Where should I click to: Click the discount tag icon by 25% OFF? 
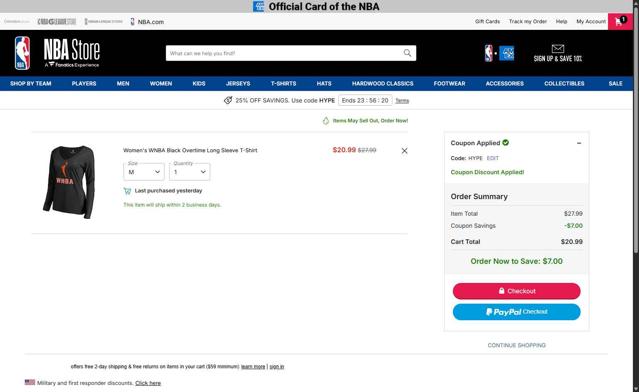click(x=228, y=100)
